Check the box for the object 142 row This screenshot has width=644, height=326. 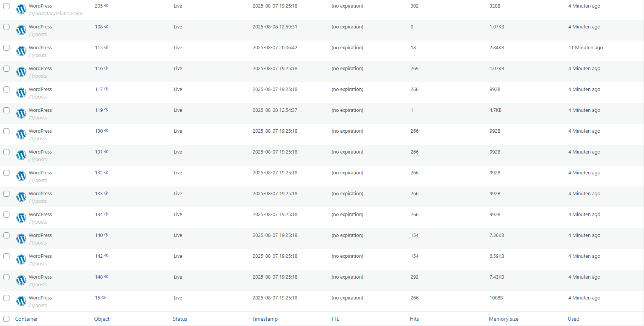coord(6,256)
